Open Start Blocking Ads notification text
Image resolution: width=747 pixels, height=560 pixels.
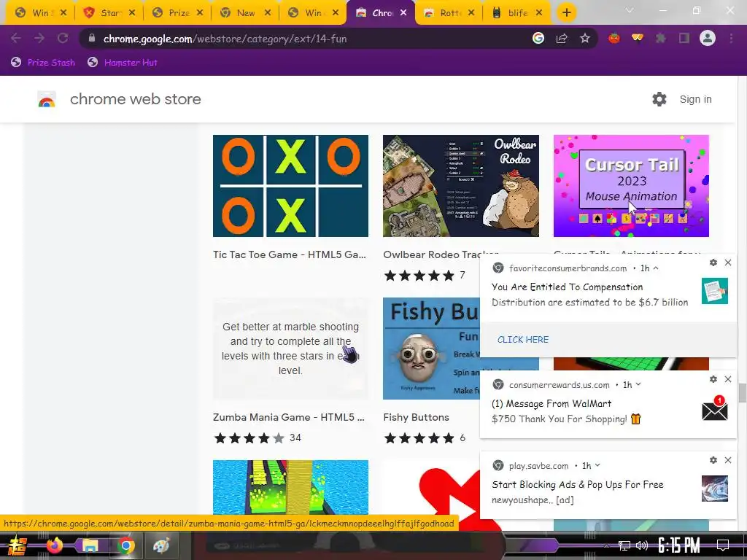tap(578, 485)
